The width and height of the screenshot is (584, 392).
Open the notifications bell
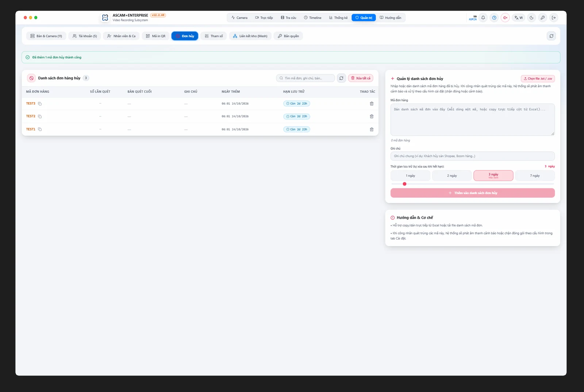click(x=483, y=18)
